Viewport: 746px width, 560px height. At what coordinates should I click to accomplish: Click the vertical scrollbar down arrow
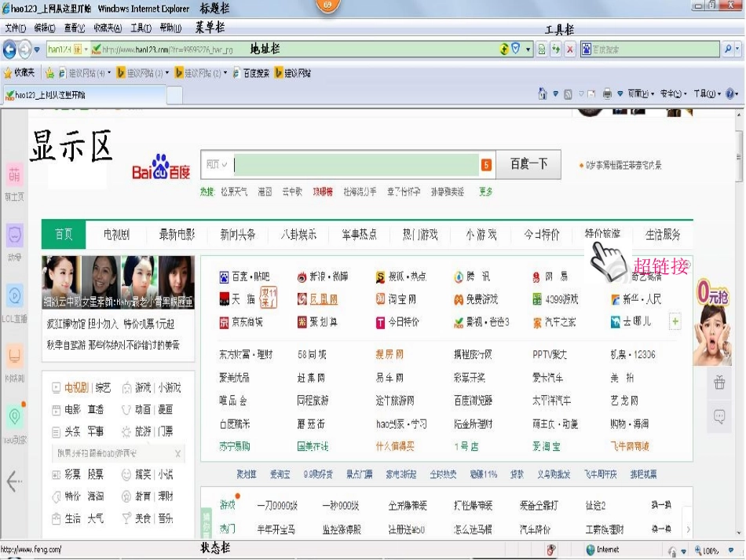(738, 533)
